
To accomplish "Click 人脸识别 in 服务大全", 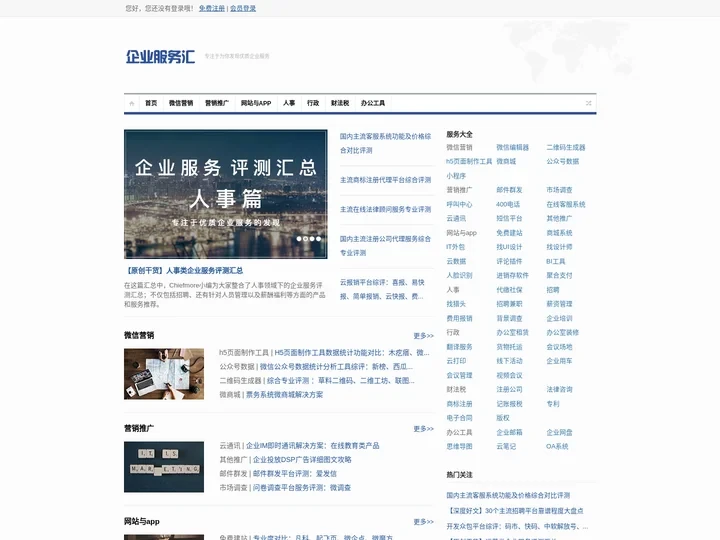I will pos(459,275).
